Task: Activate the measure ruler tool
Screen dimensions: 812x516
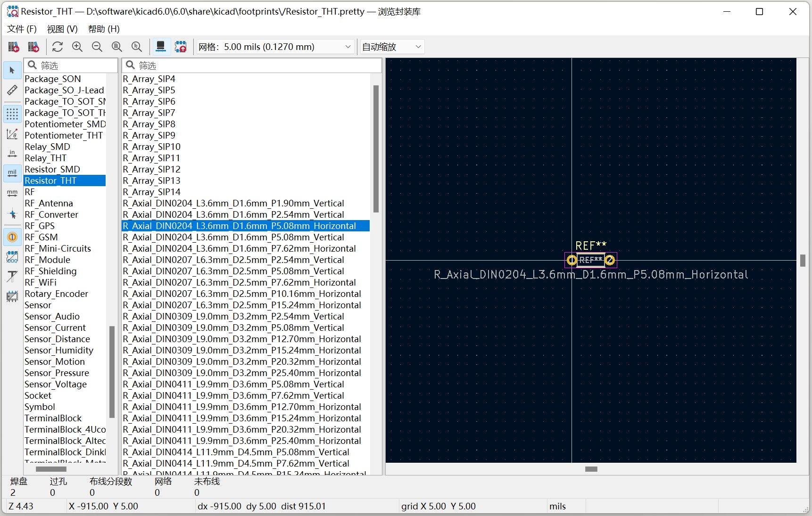Action: [12, 90]
